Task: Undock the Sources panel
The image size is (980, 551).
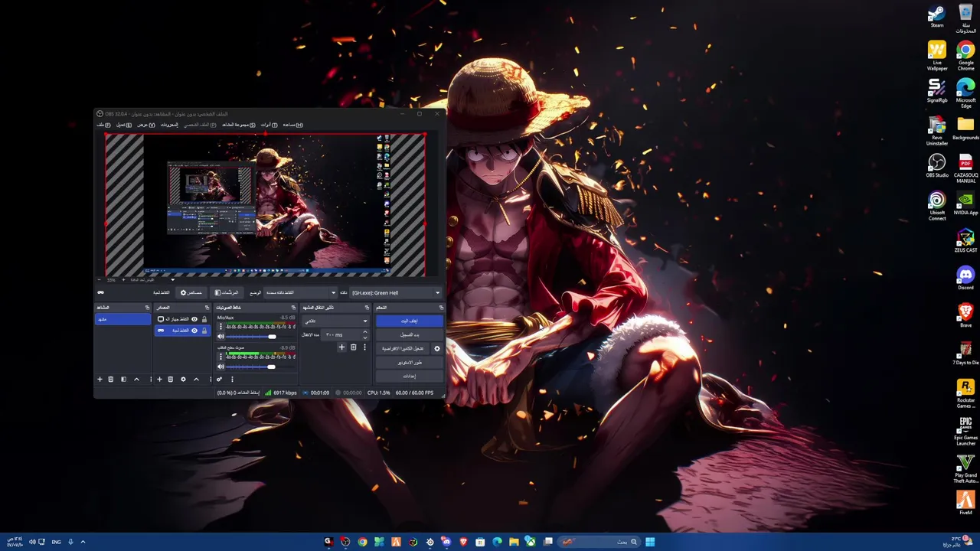Action: click(207, 308)
